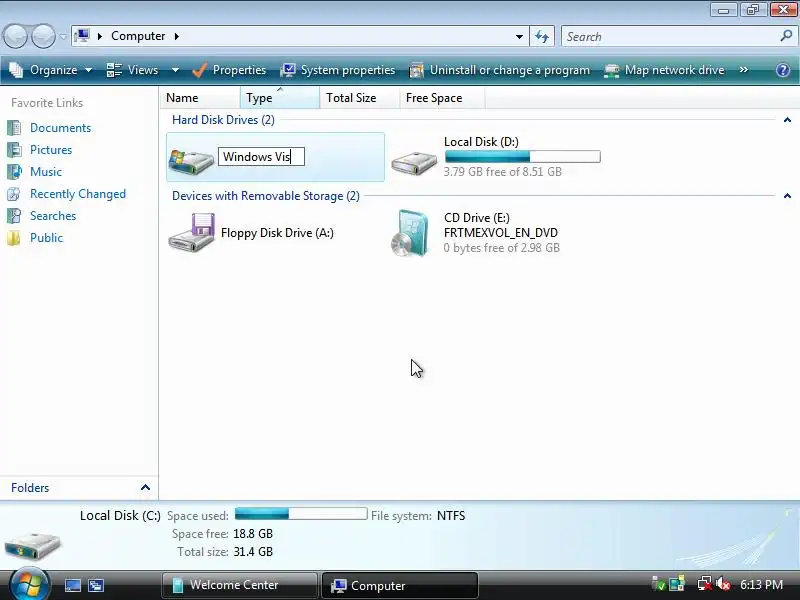Sort by the Total Size column header
The image size is (800, 600).
pyautogui.click(x=360, y=97)
